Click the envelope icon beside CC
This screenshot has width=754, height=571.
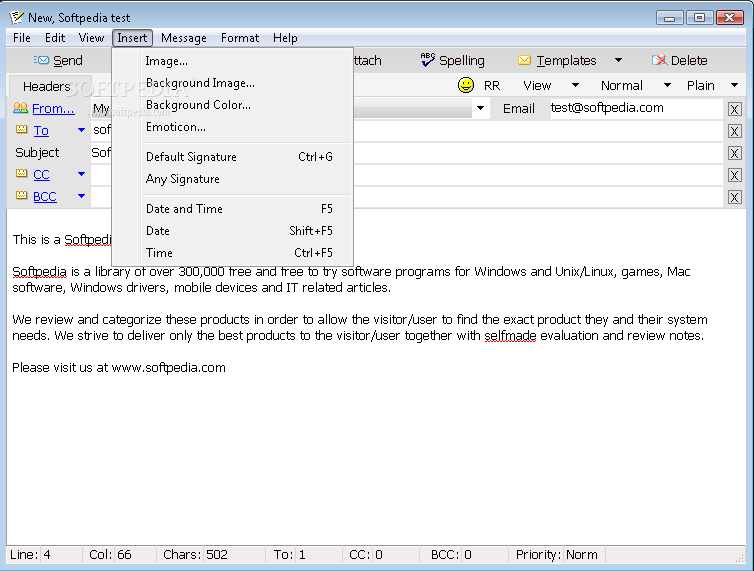point(21,173)
